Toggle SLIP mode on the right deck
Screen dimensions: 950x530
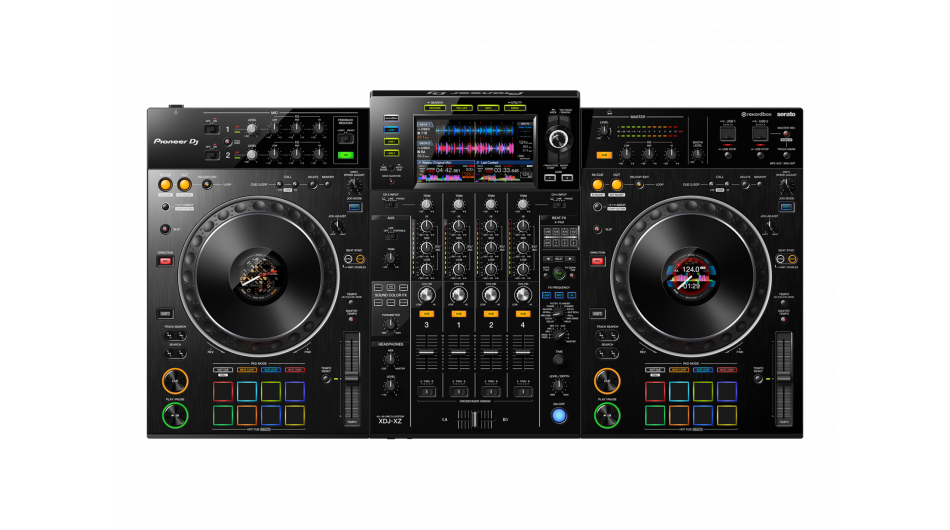pyautogui.click(x=597, y=229)
